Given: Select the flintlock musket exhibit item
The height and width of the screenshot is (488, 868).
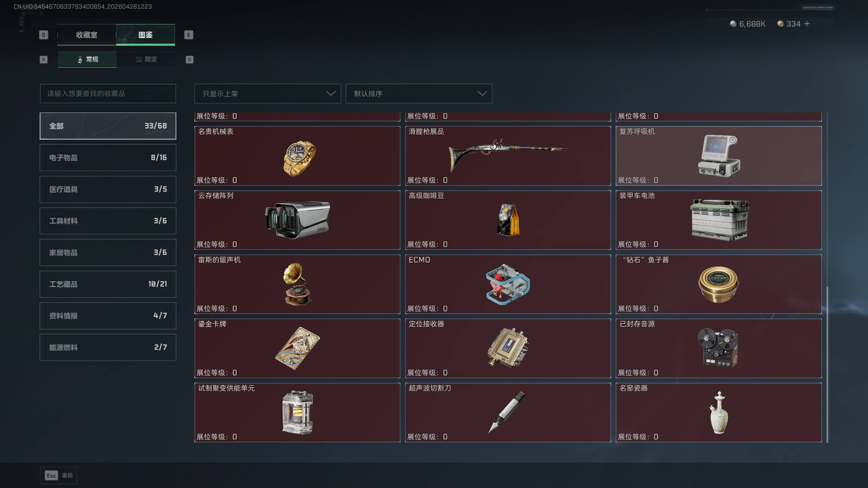Looking at the screenshot, I should 508,156.
